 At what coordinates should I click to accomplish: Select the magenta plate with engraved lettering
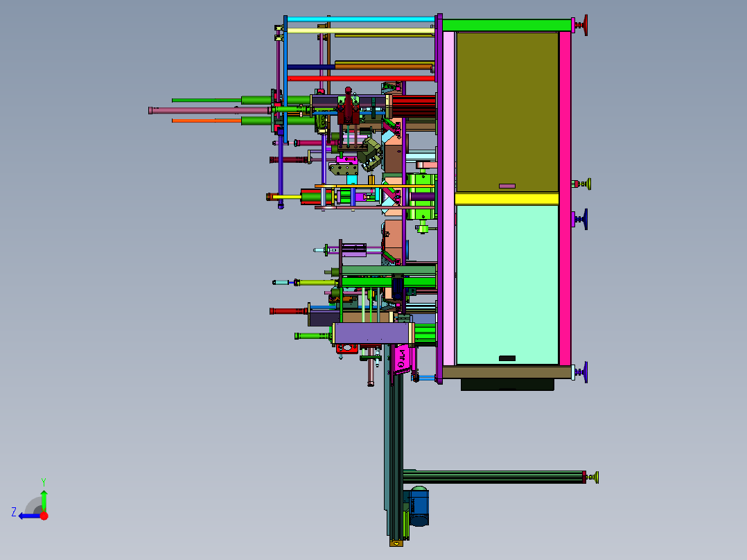point(402,359)
